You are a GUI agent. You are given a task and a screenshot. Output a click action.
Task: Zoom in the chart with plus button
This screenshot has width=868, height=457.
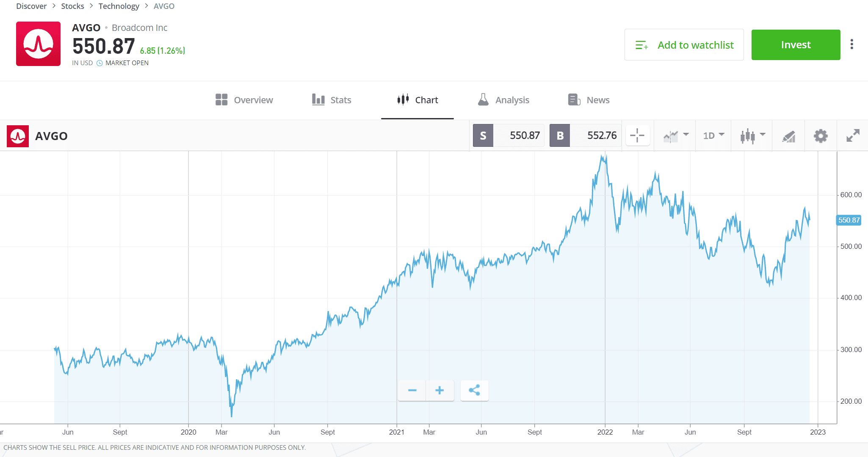tap(440, 390)
